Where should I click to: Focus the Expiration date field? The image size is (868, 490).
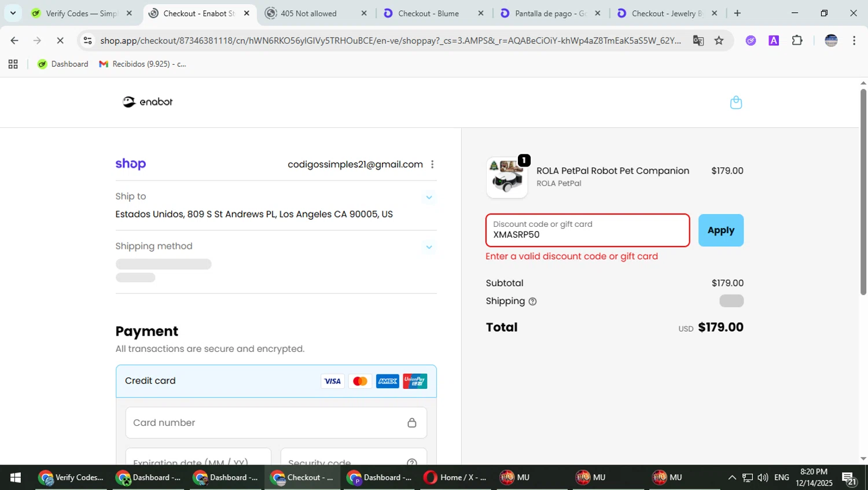(198, 456)
